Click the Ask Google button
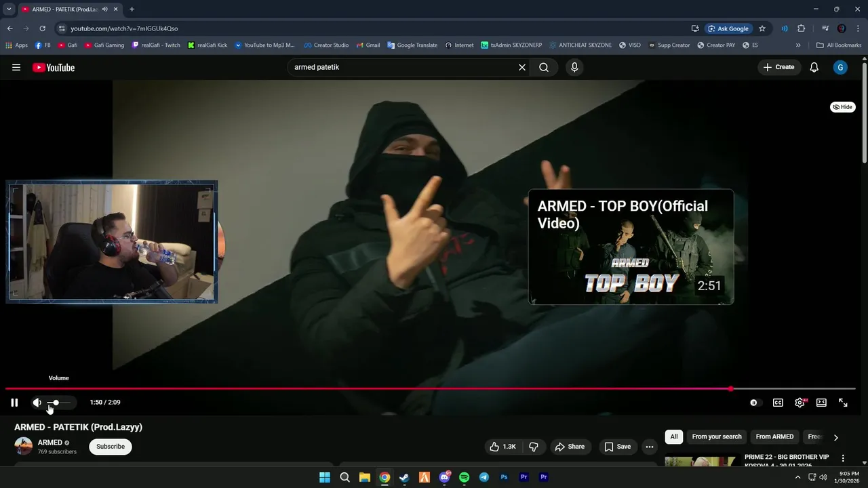 tap(729, 28)
